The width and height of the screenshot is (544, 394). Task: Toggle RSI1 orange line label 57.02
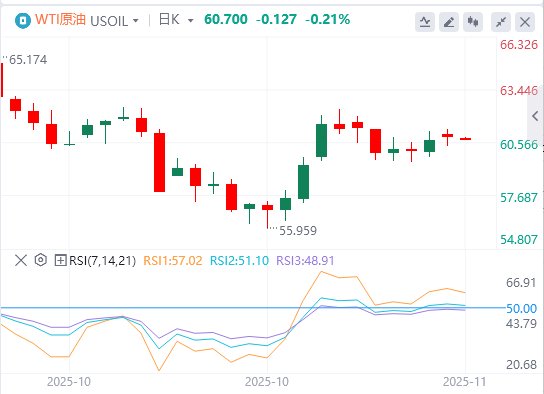[x=173, y=260]
